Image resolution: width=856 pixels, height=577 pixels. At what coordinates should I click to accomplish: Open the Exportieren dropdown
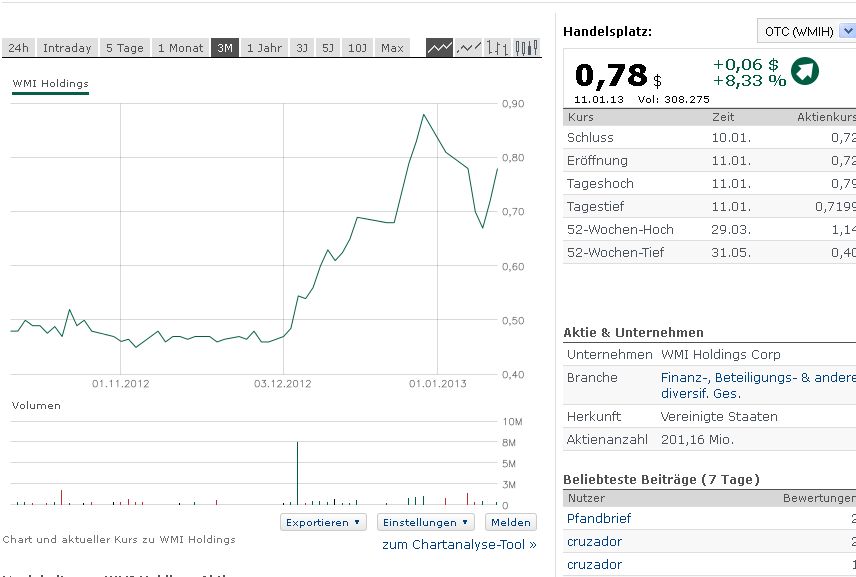point(323,522)
